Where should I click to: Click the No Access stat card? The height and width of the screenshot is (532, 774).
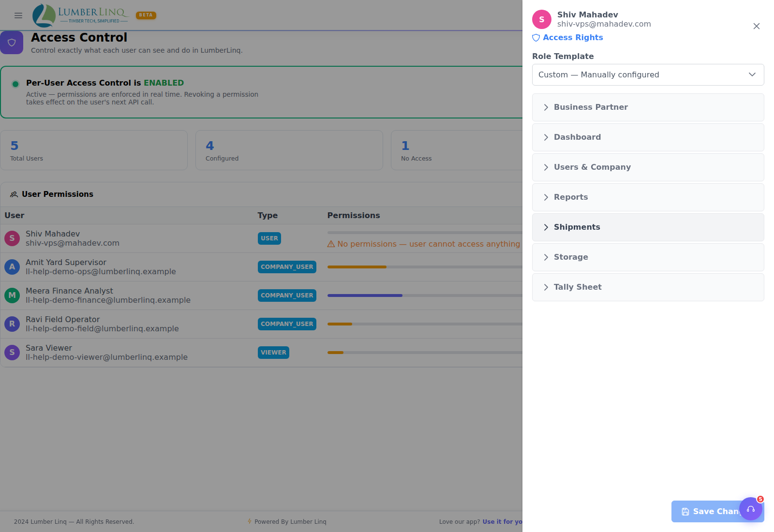pos(457,150)
